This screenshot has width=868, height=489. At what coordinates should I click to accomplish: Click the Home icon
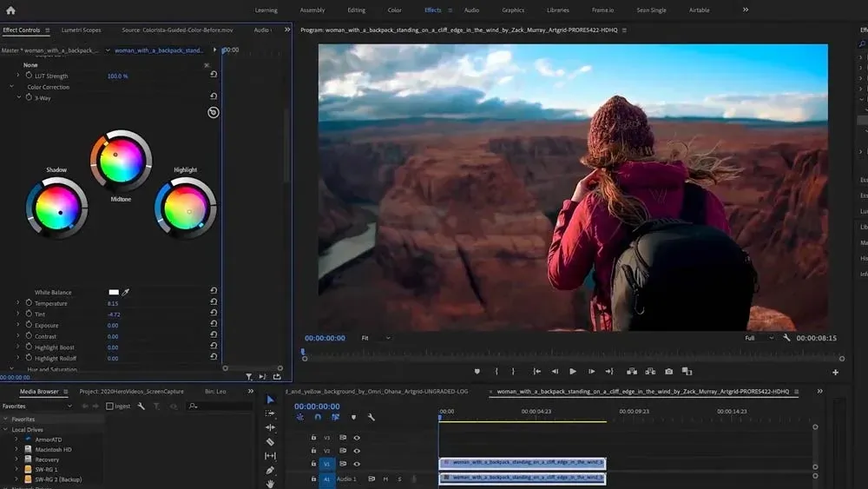coord(10,10)
